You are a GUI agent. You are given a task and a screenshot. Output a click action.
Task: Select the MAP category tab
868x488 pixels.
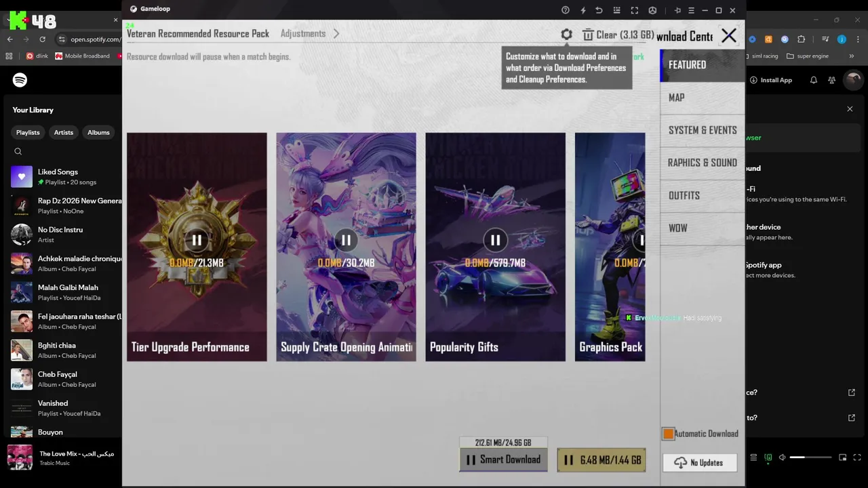(x=702, y=98)
